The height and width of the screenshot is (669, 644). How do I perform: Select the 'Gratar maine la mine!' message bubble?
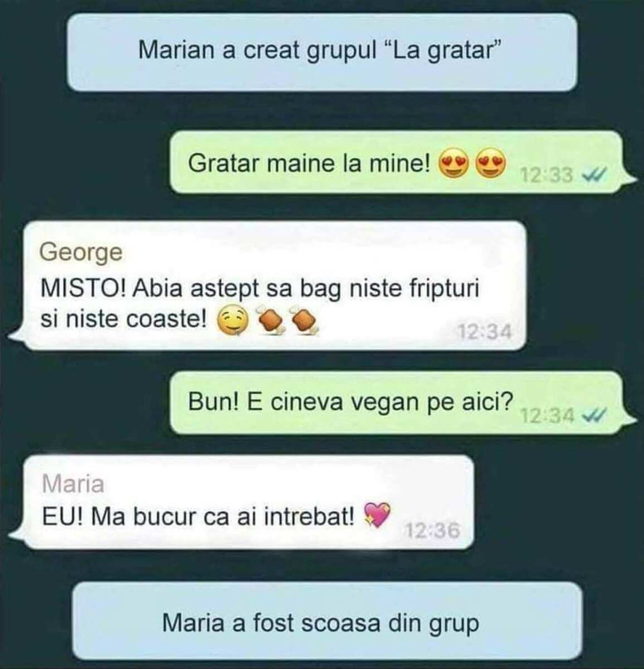point(401,162)
